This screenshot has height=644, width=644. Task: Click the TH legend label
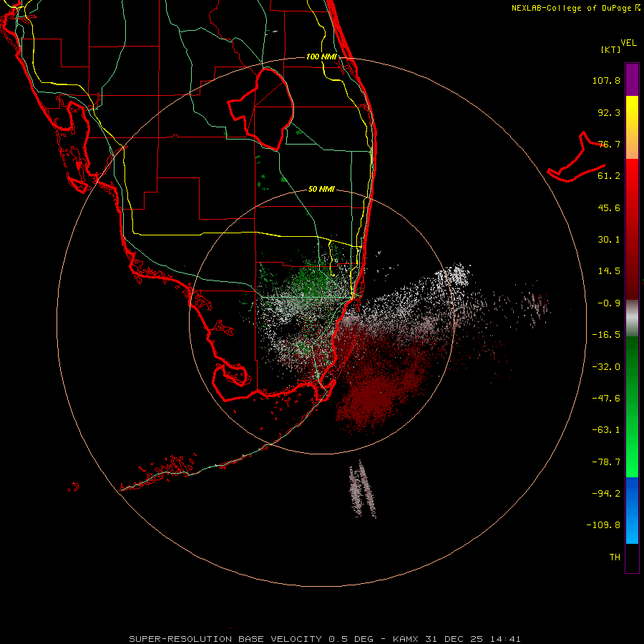[615, 557]
